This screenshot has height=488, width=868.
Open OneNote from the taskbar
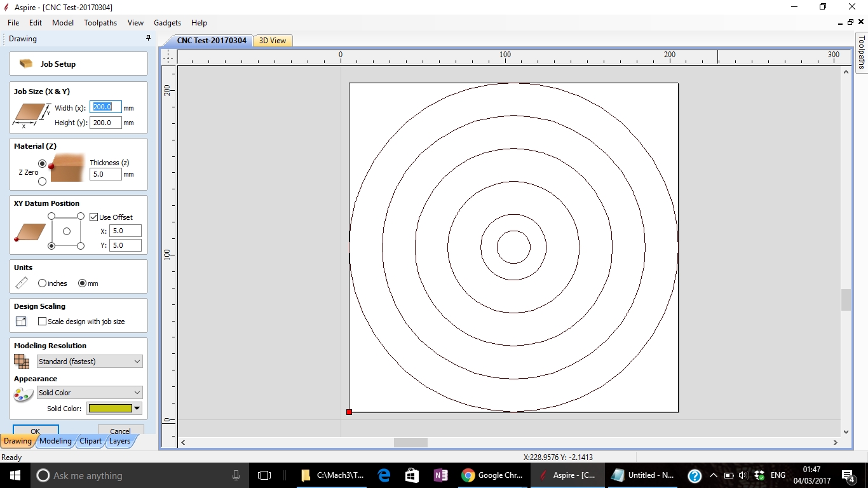click(x=440, y=475)
